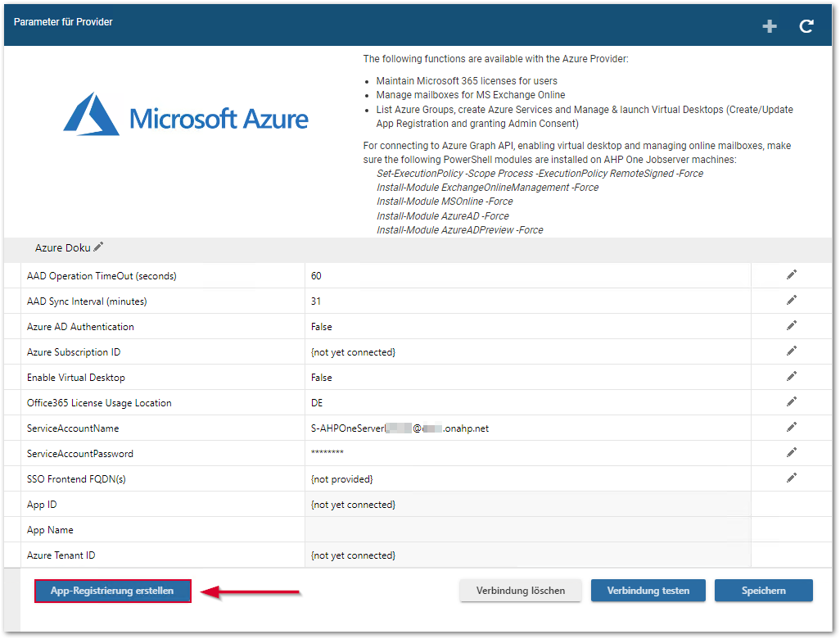Click the value 60 for TimeOut

(x=316, y=275)
